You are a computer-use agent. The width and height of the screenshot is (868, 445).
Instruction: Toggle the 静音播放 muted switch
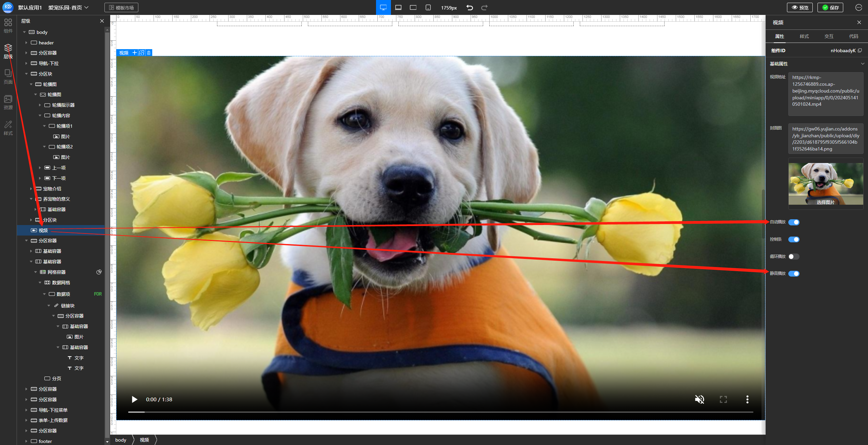click(794, 274)
